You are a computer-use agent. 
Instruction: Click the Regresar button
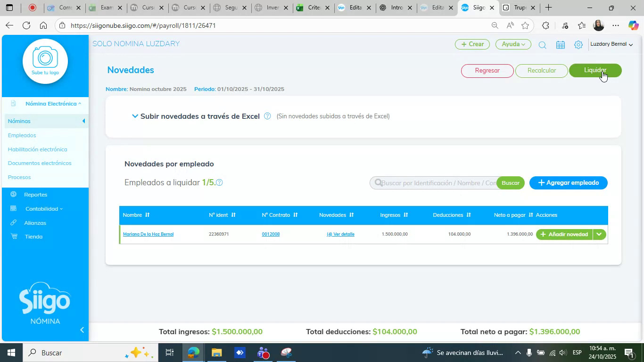pyautogui.click(x=487, y=71)
